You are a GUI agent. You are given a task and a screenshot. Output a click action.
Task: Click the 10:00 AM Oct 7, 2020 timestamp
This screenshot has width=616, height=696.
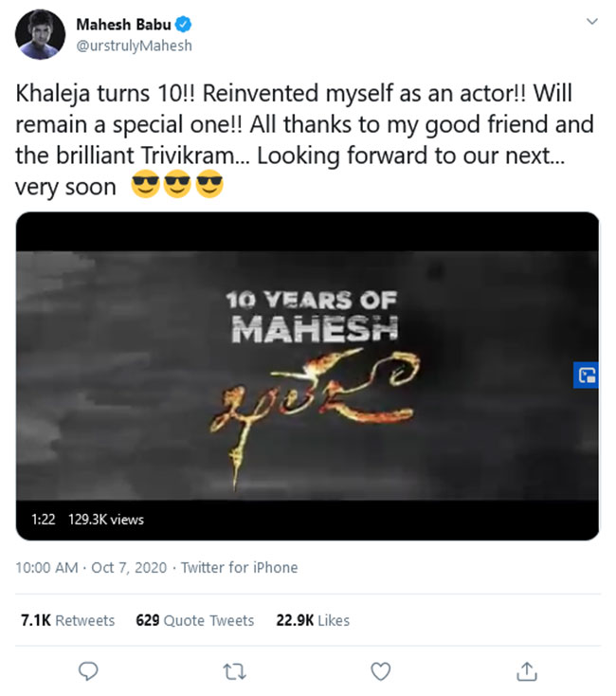[91, 567]
